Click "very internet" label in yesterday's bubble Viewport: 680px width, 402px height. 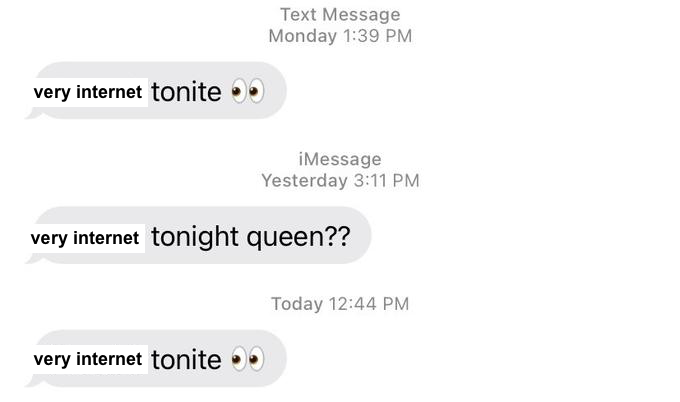pos(85,238)
